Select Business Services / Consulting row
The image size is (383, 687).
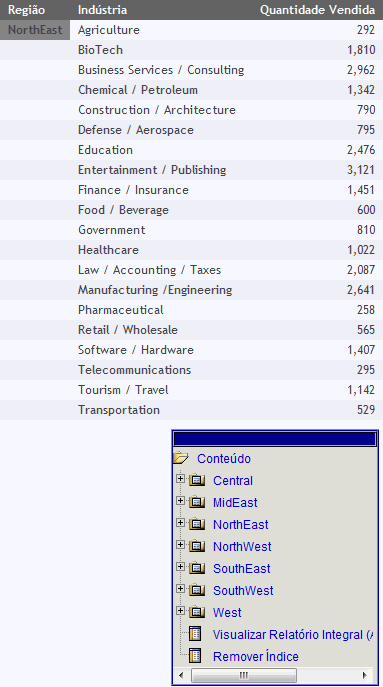pos(161,70)
